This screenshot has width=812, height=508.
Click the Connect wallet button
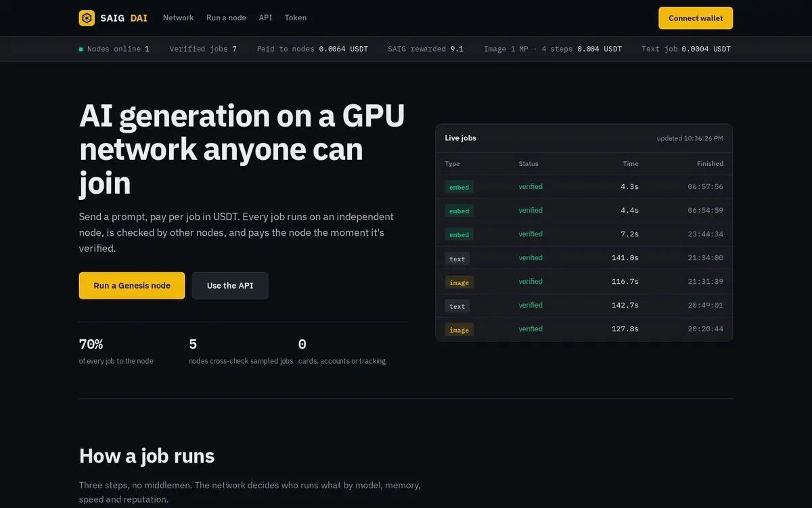696,18
